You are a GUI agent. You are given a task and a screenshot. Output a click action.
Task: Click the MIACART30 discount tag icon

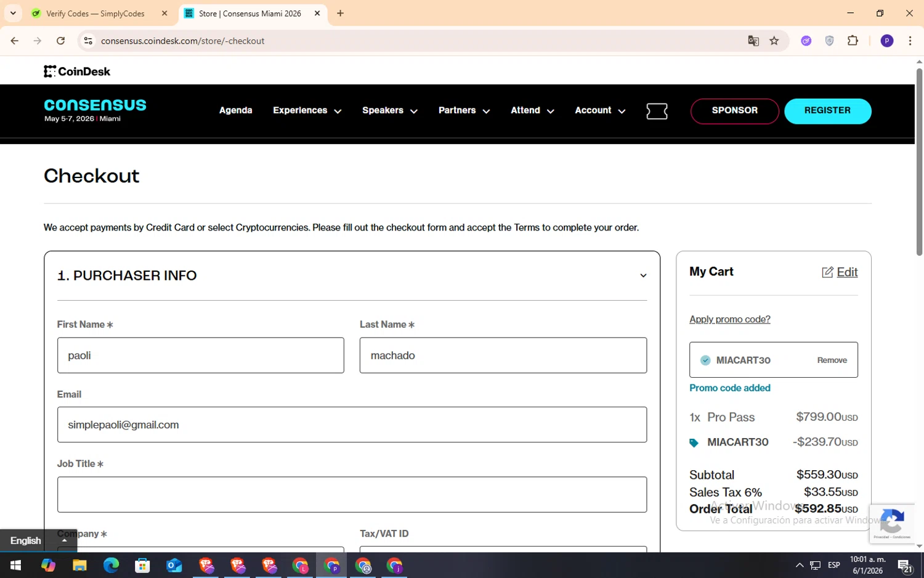pyautogui.click(x=694, y=442)
